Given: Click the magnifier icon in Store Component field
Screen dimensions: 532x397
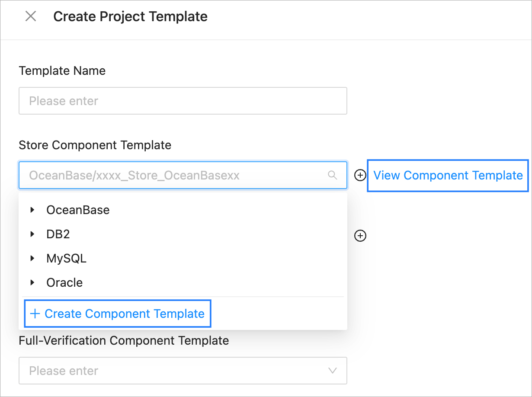Looking at the screenshot, I should pos(332,175).
